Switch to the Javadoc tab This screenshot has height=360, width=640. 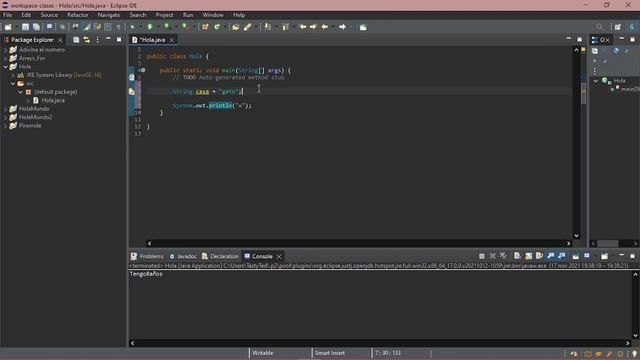coord(183,256)
